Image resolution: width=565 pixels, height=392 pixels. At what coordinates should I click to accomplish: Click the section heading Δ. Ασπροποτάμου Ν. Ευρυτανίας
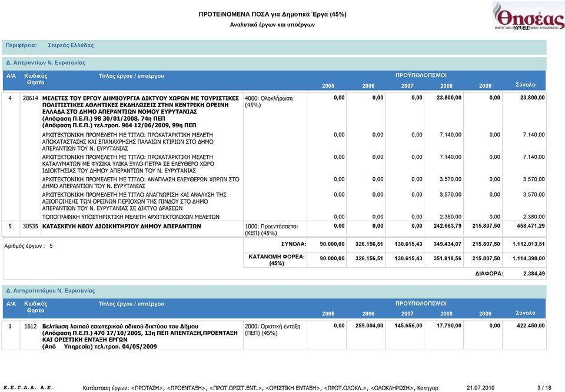tap(51, 291)
